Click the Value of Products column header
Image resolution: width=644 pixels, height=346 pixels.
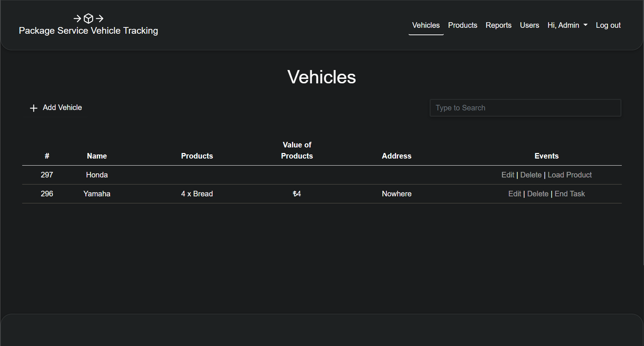pyautogui.click(x=297, y=150)
